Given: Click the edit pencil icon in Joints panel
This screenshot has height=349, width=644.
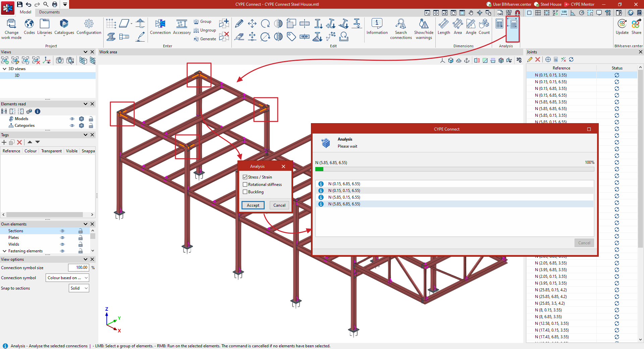Looking at the screenshot, I should pos(530,59).
